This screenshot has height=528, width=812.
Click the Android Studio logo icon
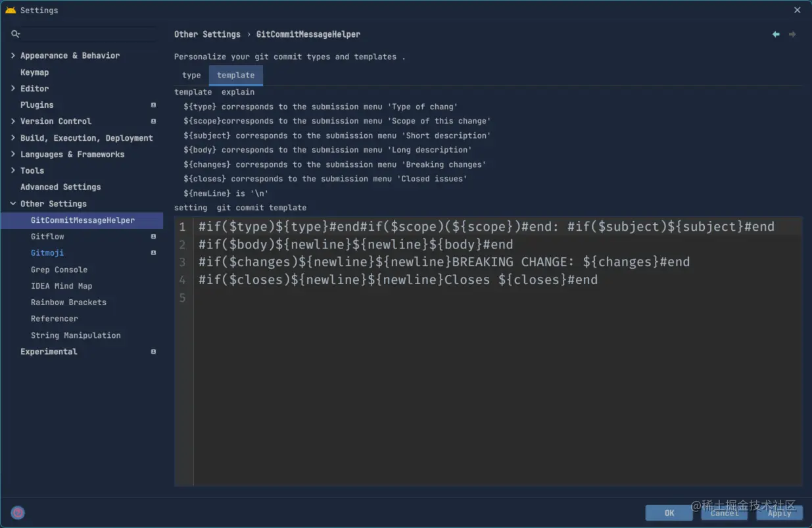[10, 10]
